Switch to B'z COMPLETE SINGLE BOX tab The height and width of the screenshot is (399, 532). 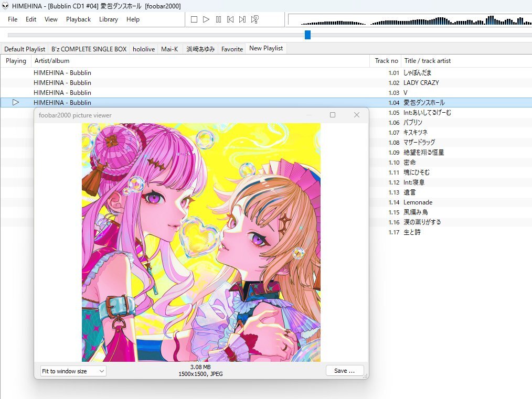click(89, 49)
